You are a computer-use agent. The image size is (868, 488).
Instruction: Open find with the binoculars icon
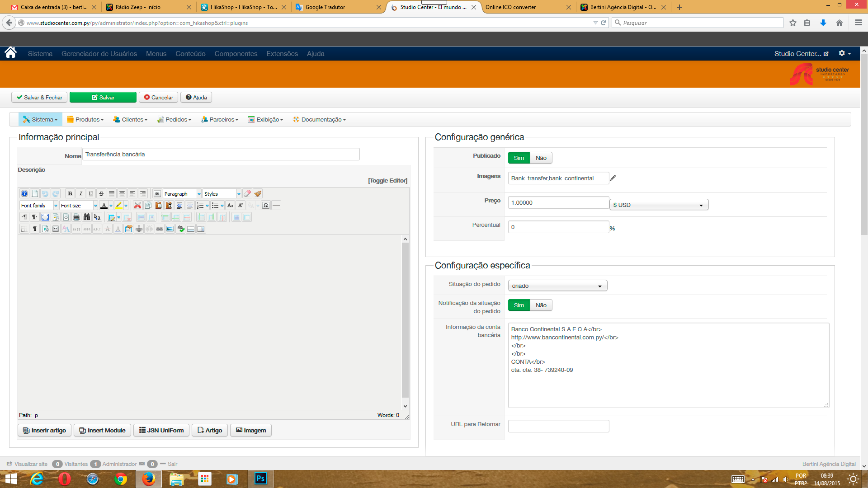87,217
